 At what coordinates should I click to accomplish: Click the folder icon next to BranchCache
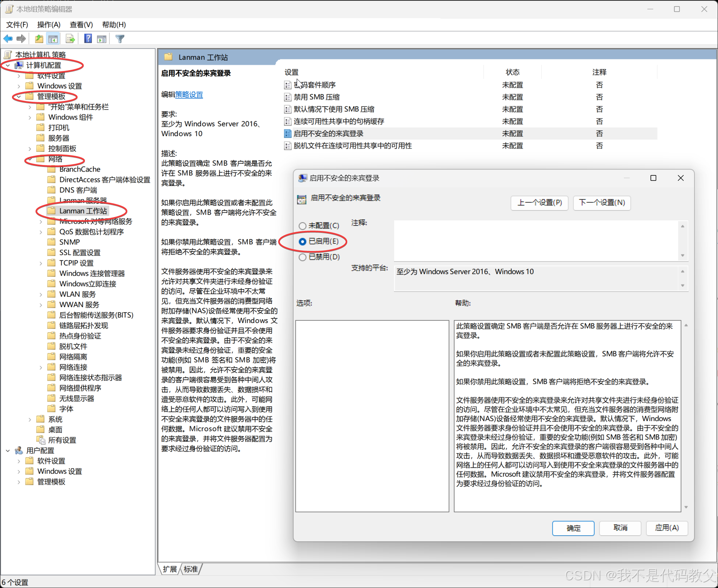click(51, 169)
